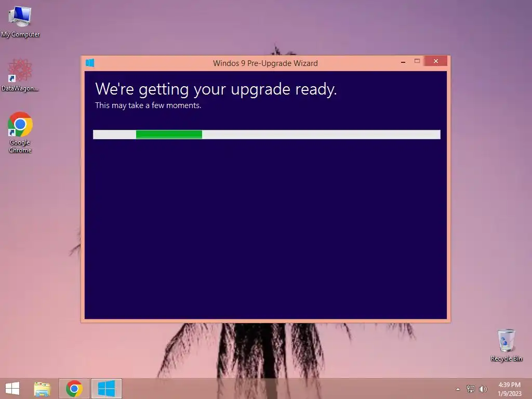The width and height of the screenshot is (532, 399).
Task: Open Google Chrome desktop shortcut
Action: [x=20, y=132]
